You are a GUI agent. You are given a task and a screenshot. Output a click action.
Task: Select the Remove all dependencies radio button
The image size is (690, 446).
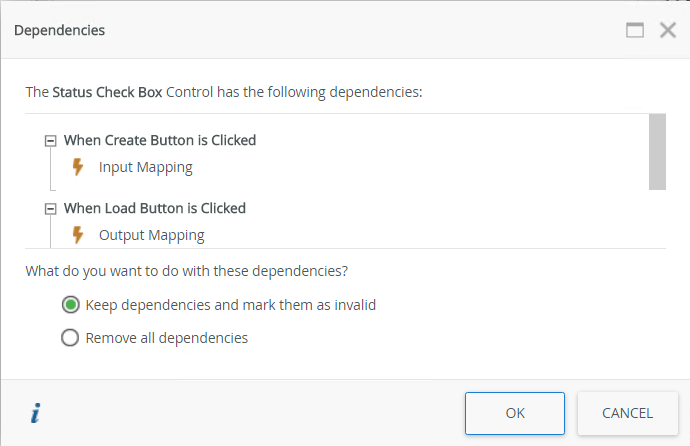point(70,338)
